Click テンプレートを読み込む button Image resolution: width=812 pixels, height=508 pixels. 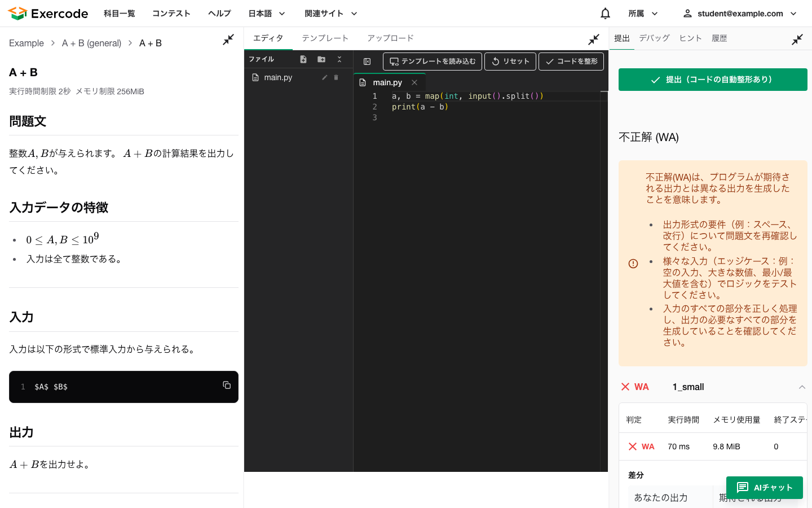[x=433, y=62]
